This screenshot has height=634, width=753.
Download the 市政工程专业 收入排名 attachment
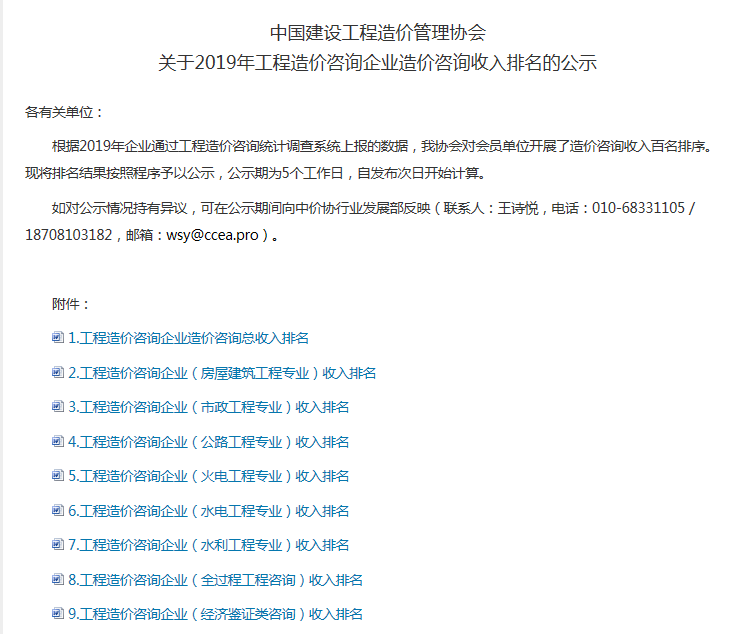pos(208,407)
